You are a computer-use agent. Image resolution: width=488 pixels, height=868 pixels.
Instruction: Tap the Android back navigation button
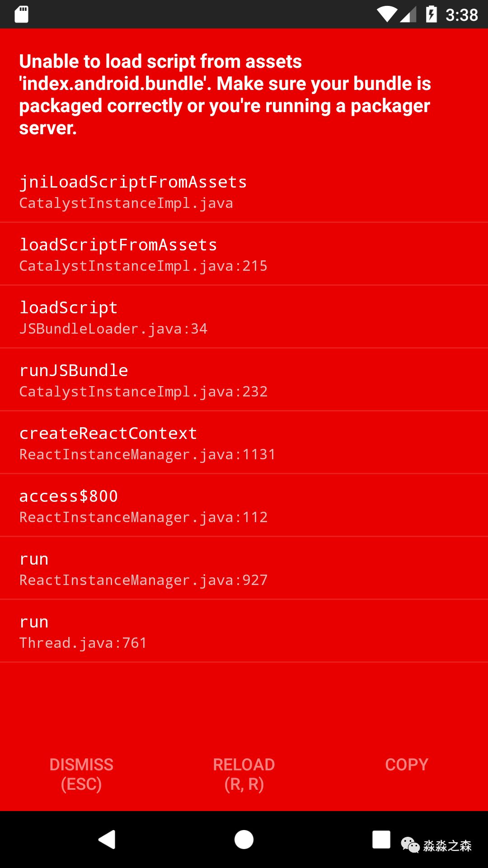(107, 840)
